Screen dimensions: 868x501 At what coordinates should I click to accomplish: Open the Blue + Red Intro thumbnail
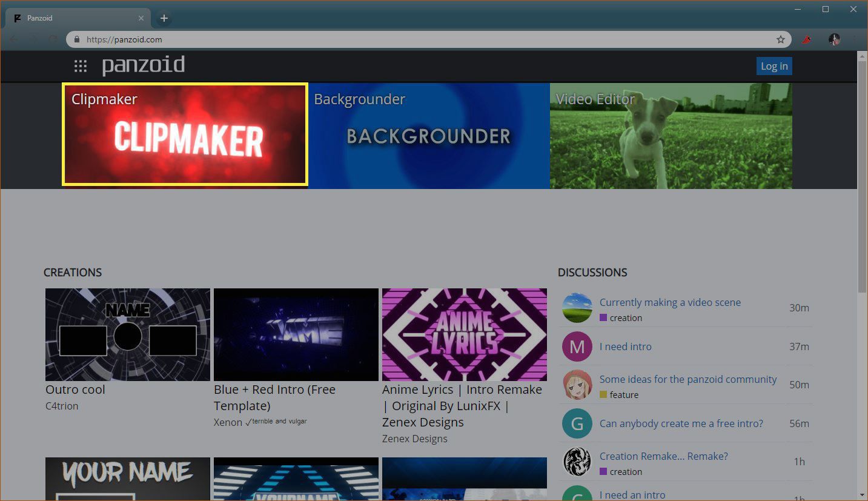pyautogui.click(x=296, y=334)
